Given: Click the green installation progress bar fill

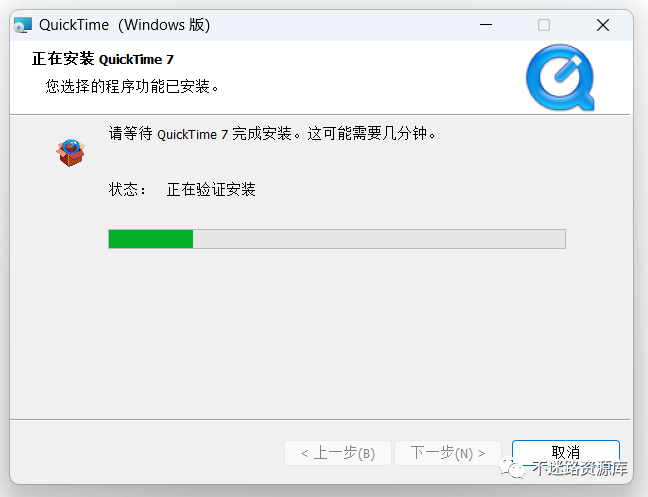Looking at the screenshot, I should pos(151,239).
